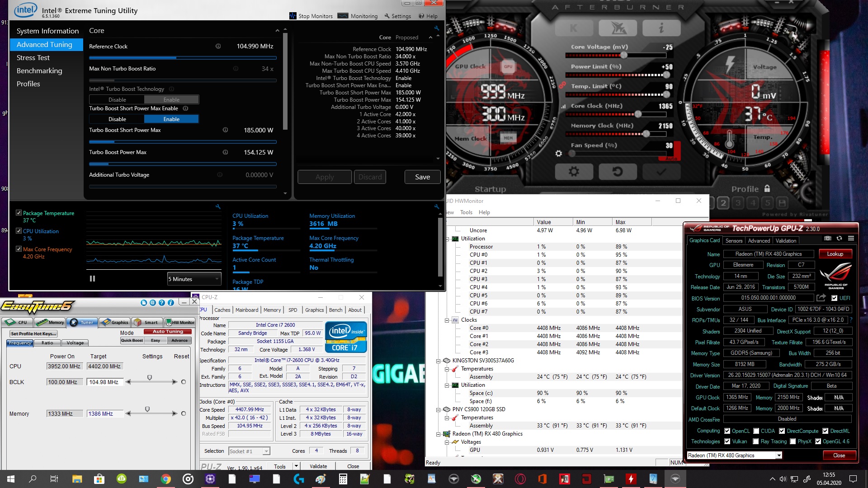
Task: Switch to Sensors tab in GPU-Z
Action: coord(734,241)
